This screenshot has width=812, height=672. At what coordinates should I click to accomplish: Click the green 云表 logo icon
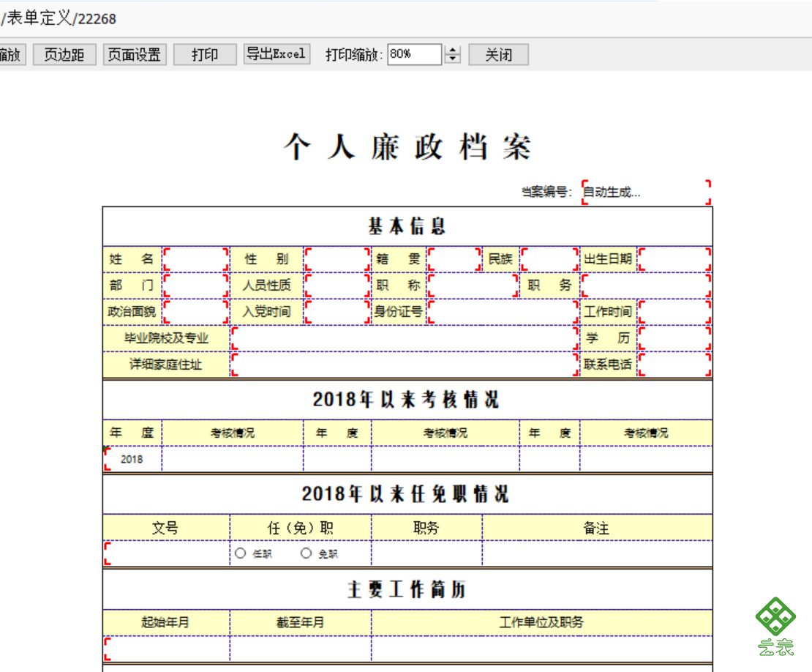775,626
